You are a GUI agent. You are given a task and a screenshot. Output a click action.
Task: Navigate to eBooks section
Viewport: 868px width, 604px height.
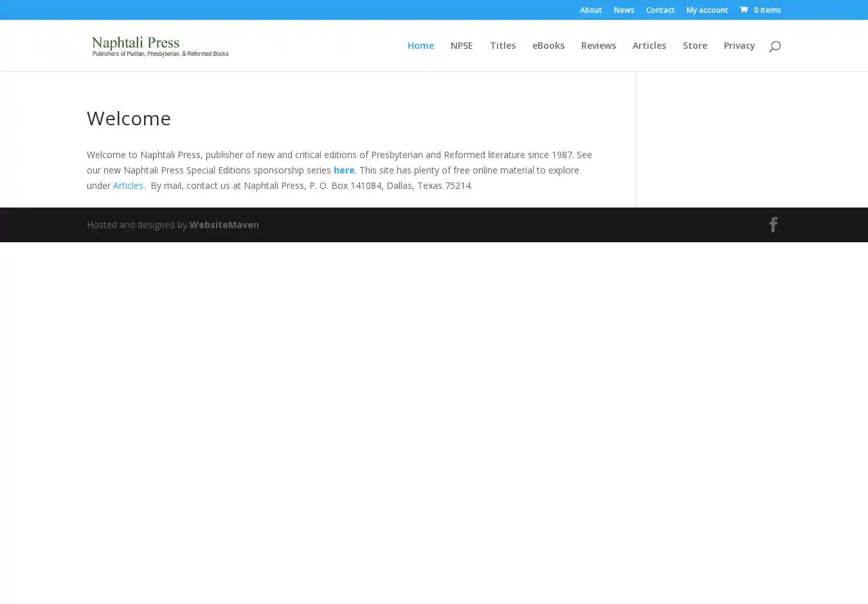[548, 46]
